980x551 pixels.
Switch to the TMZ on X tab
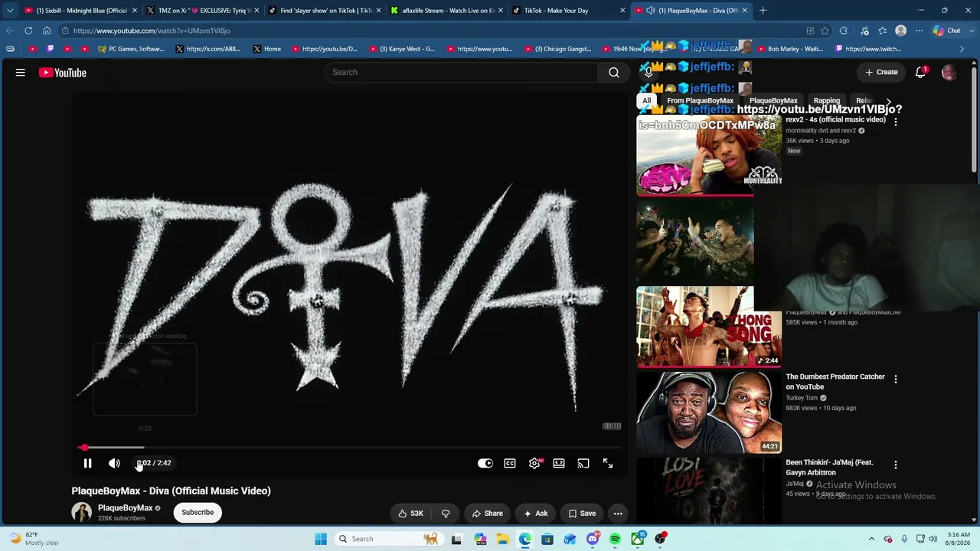(203, 11)
